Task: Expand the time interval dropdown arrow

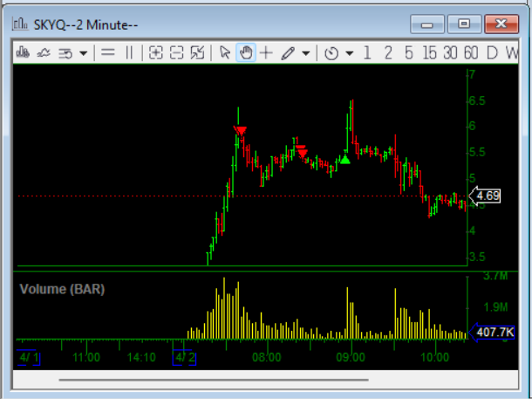Action: pos(350,53)
